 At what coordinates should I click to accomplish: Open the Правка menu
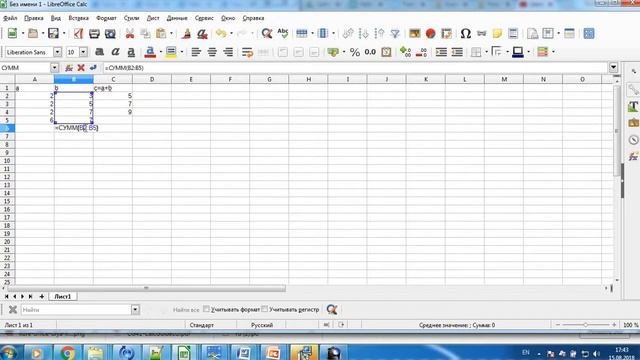pyautogui.click(x=34, y=18)
